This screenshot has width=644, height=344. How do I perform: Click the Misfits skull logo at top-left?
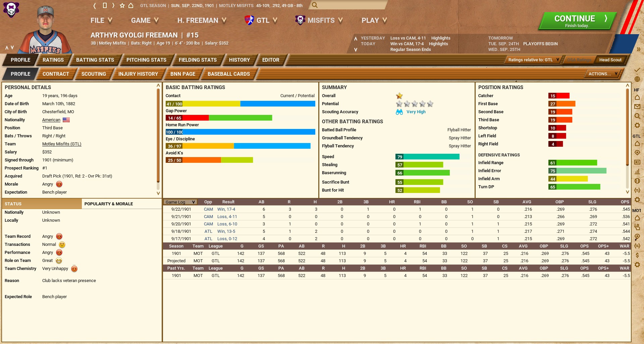(x=11, y=9)
